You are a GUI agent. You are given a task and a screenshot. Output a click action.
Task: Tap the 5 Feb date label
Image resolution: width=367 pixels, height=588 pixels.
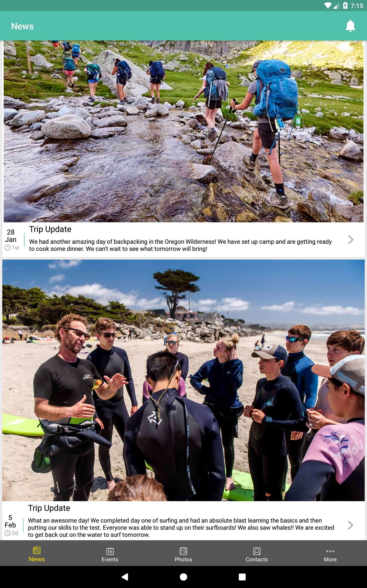click(x=10, y=521)
